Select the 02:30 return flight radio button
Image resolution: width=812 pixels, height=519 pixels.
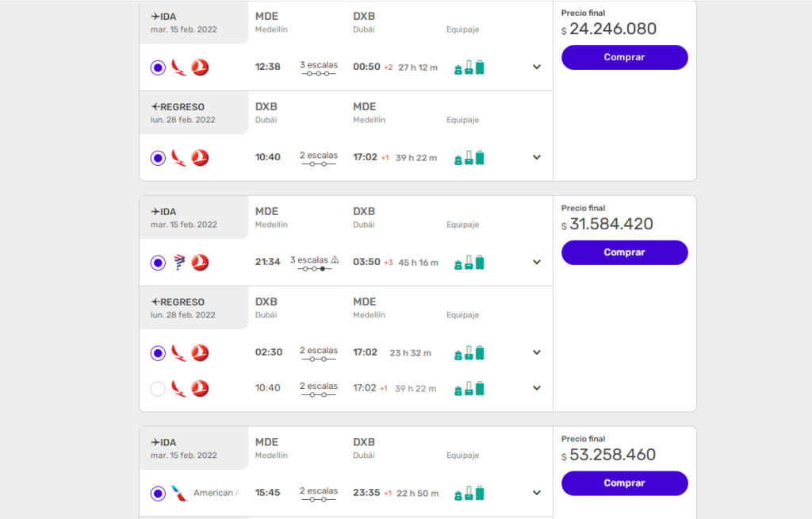pos(158,353)
